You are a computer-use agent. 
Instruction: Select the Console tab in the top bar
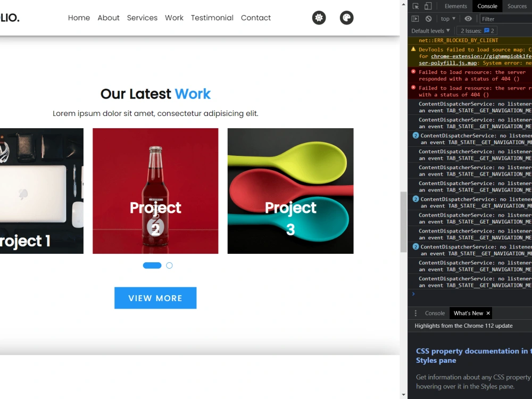pos(487,6)
